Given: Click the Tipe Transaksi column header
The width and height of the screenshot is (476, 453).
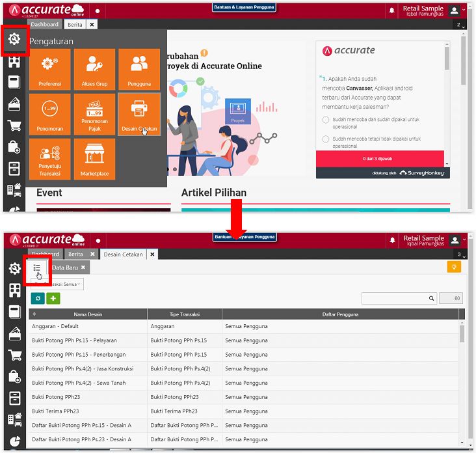Looking at the screenshot, I should 185,314.
